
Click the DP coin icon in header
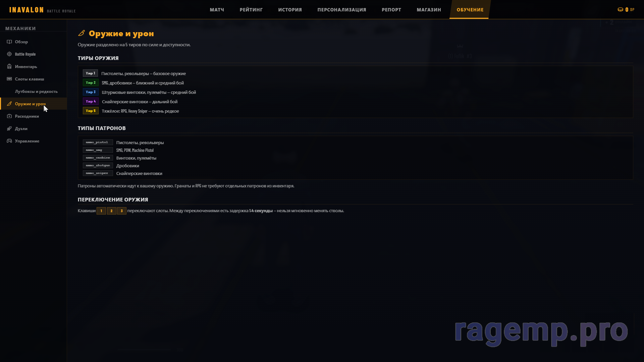click(x=620, y=10)
